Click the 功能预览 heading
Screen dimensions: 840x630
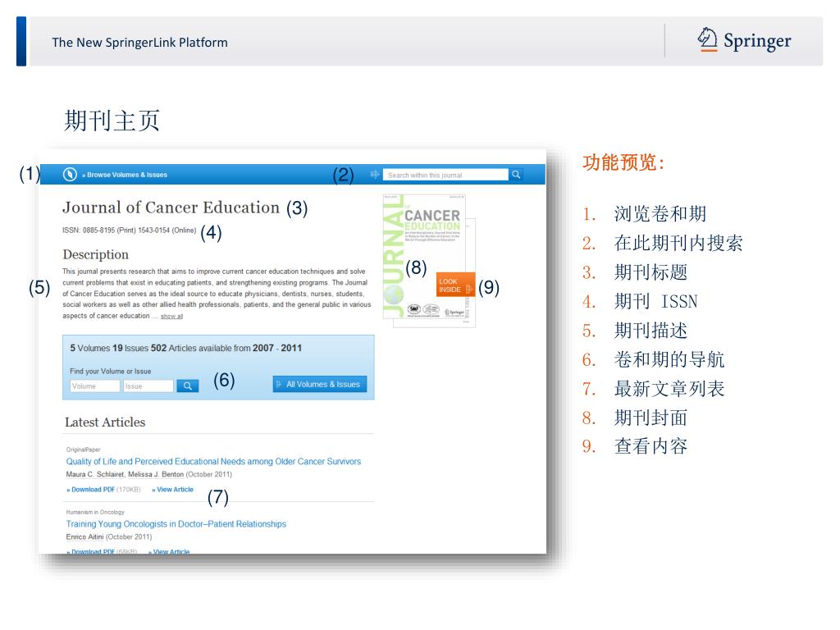pyautogui.click(x=624, y=162)
